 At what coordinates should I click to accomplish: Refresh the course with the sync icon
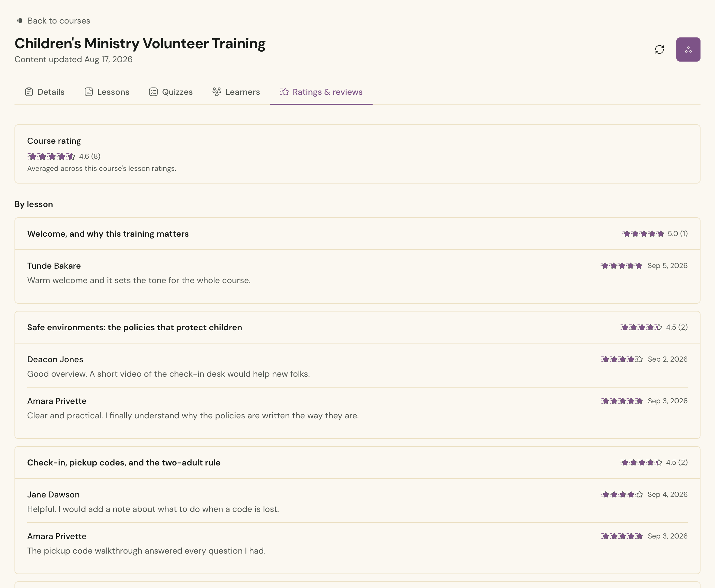[x=659, y=50]
